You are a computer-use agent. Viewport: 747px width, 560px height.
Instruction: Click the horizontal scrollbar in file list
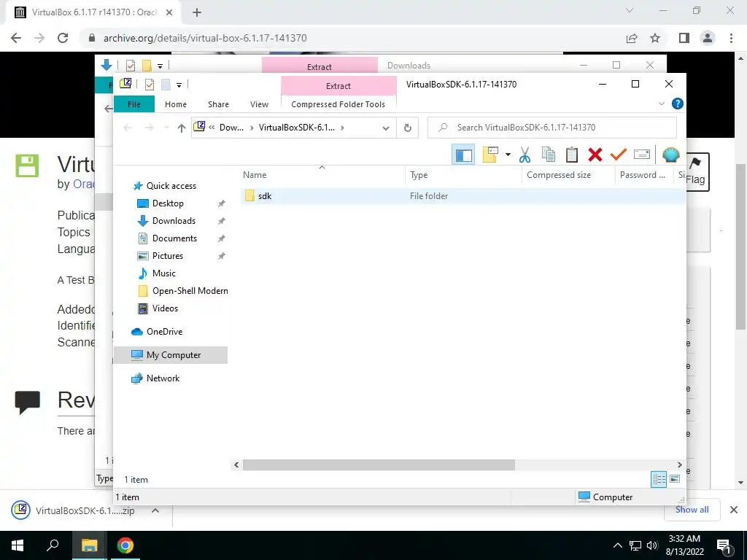(x=379, y=464)
